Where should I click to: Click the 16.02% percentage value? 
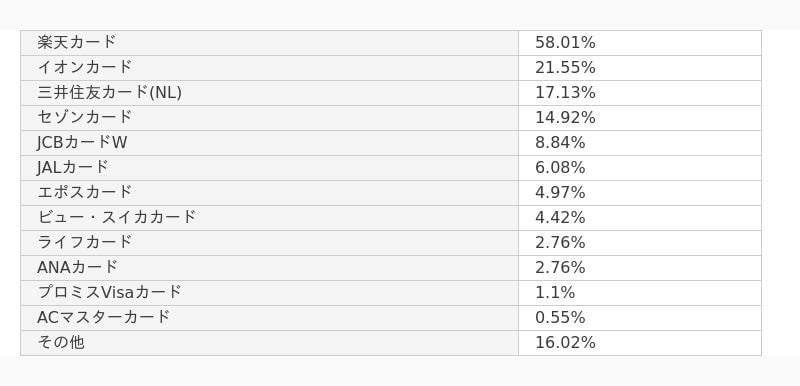click(565, 343)
